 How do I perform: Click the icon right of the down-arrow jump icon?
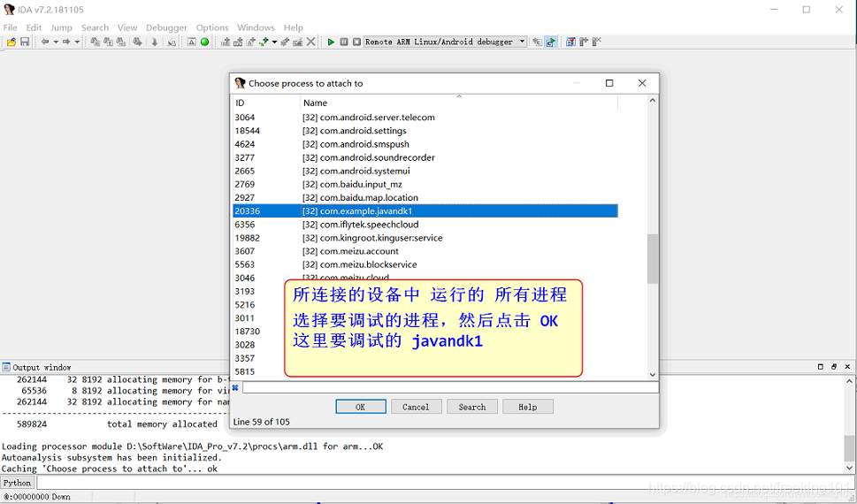171,42
